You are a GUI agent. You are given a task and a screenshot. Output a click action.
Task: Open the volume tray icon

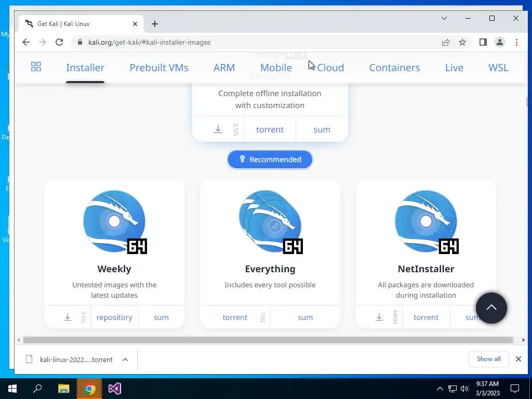coord(464,389)
